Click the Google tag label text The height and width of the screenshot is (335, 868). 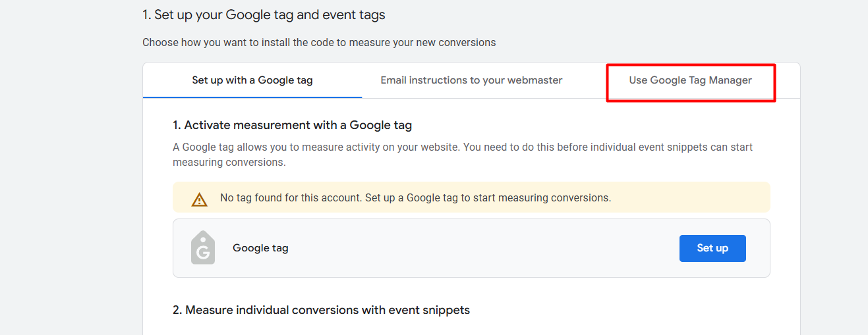(260, 248)
